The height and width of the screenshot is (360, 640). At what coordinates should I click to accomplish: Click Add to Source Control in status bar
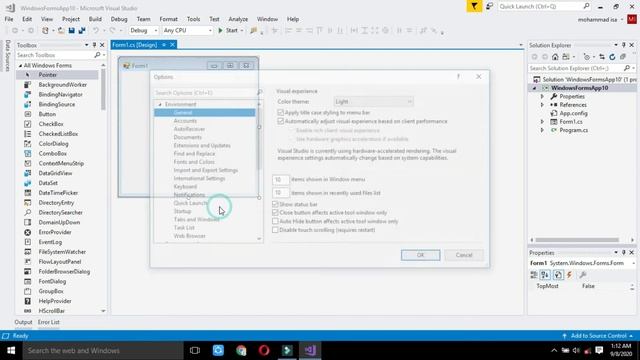(x=598, y=336)
